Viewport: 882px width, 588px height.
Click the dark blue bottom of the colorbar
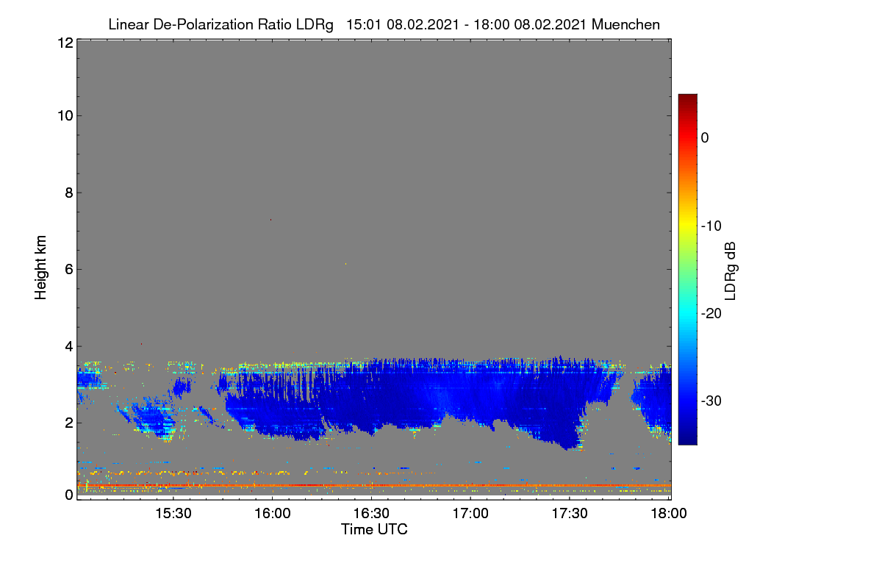(x=687, y=439)
